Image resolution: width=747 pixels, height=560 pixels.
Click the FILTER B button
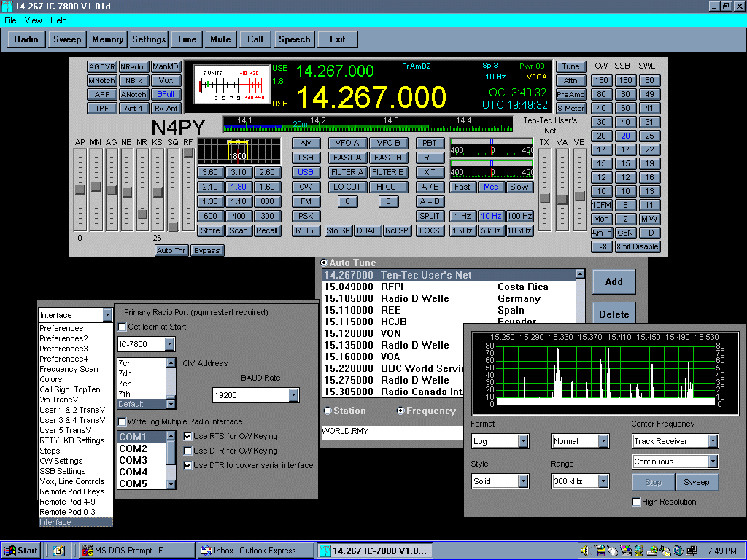pyautogui.click(x=388, y=172)
